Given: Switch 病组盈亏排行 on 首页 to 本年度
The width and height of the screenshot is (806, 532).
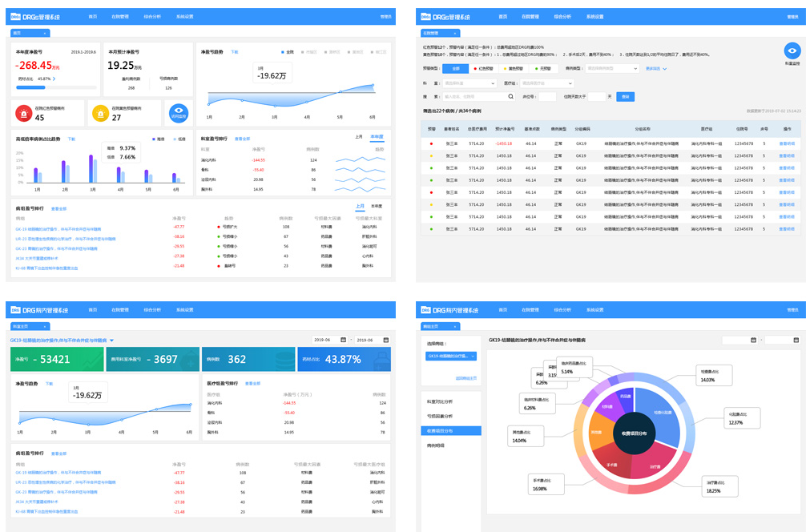Looking at the screenshot, I should [x=377, y=206].
